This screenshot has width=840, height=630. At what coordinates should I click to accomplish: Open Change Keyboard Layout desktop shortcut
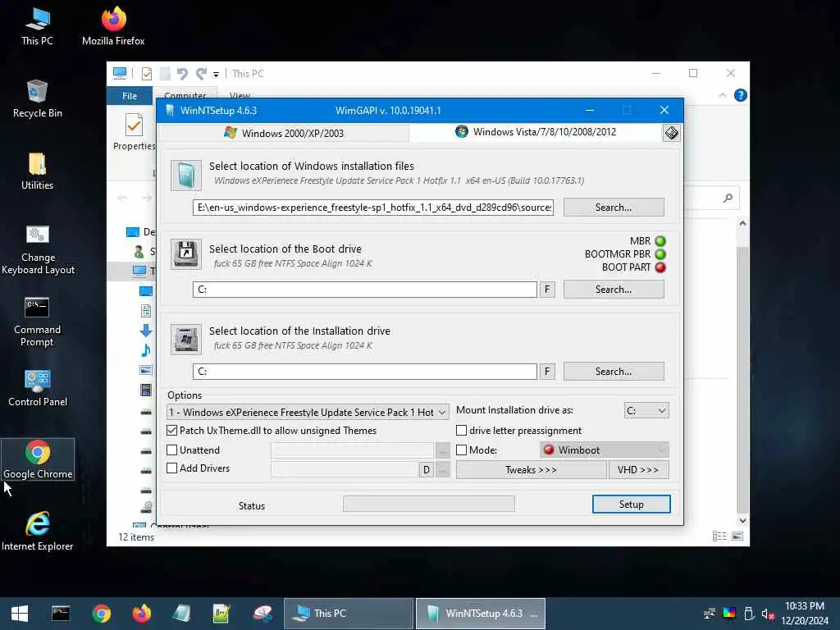point(38,249)
